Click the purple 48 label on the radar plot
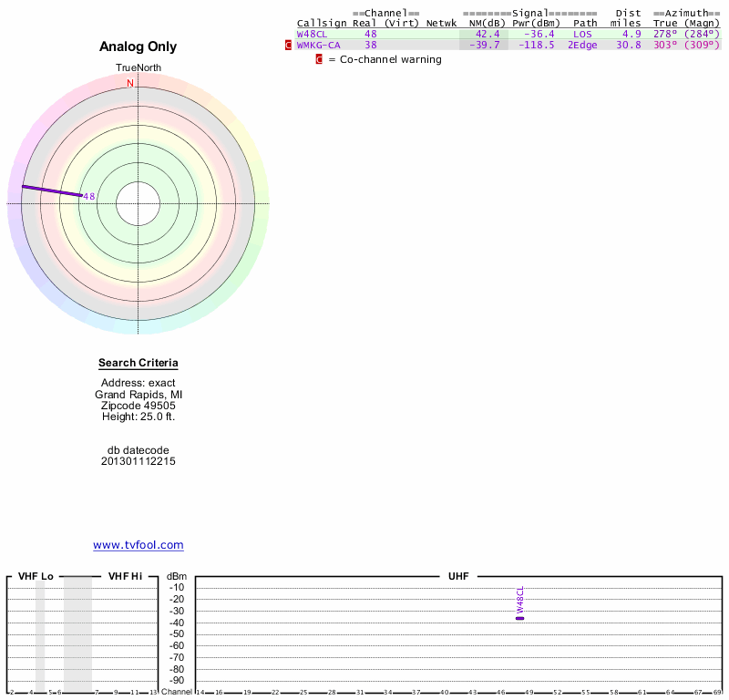The width and height of the screenshot is (729, 700). coord(88,196)
